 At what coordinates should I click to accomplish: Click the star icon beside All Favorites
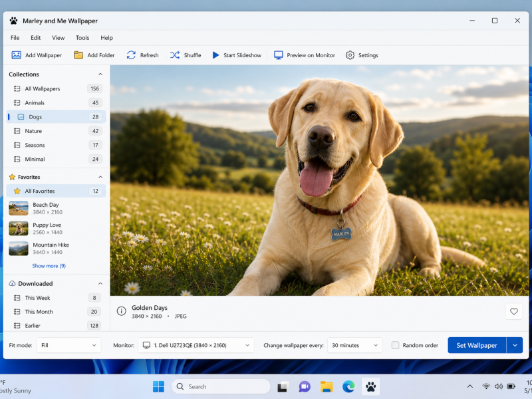click(x=17, y=191)
